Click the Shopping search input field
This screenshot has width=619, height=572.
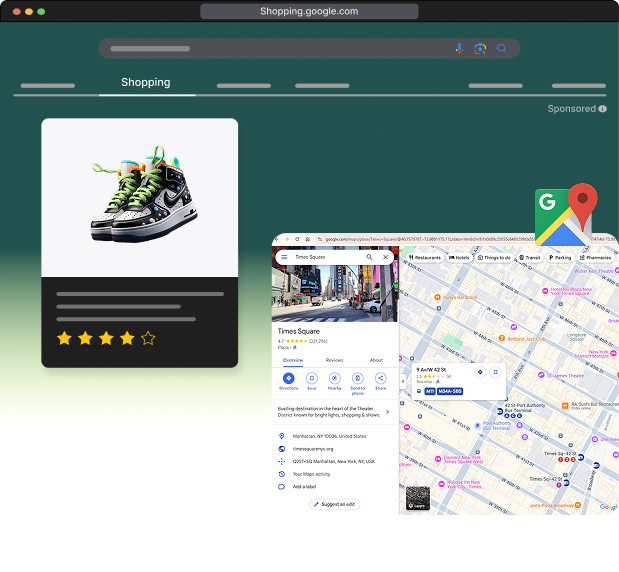(x=309, y=49)
